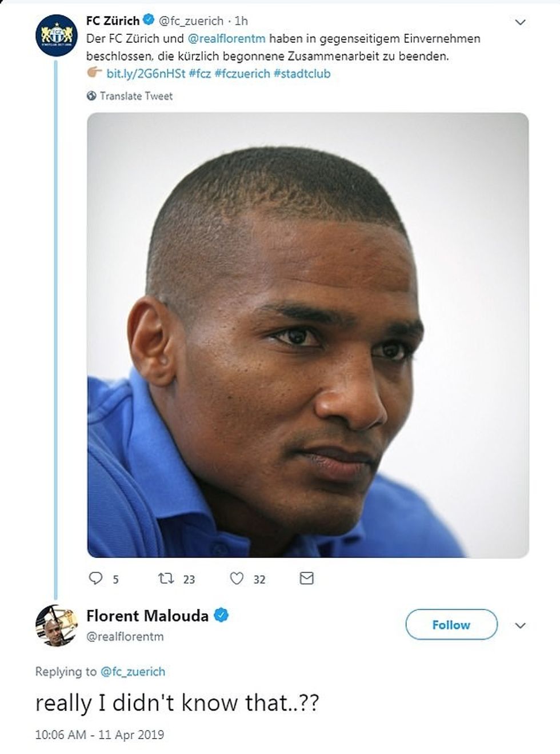Click Translate Tweet link

[x=136, y=96]
